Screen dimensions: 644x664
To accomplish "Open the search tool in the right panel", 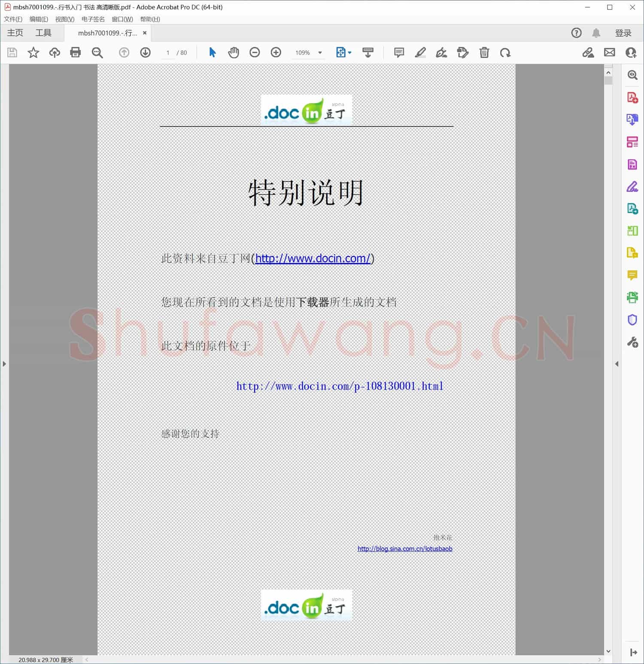I will [x=632, y=75].
